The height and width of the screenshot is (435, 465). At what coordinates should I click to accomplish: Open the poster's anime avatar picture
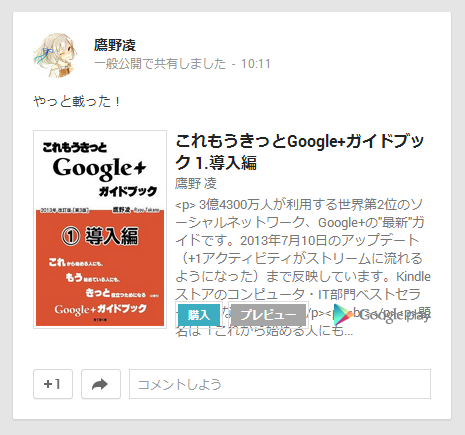[55, 55]
